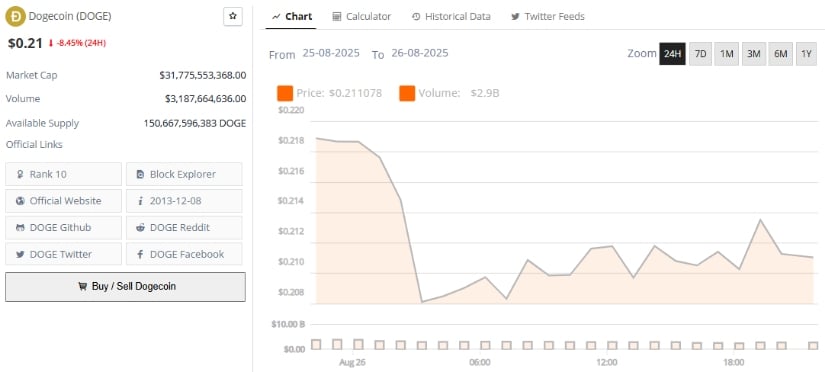
Task: Toggle the orange Price series swatch
Action: (x=285, y=94)
